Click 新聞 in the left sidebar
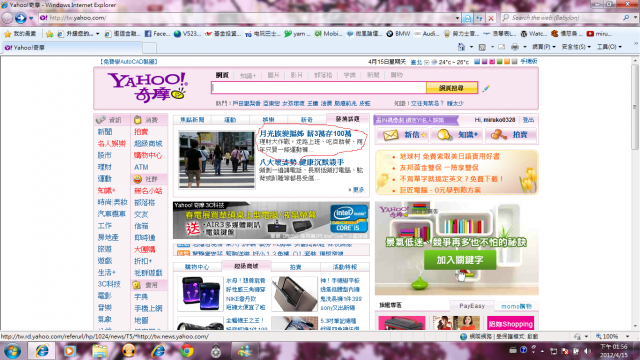The height and width of the screenshot is (360, 640). (x=105, y=132)
